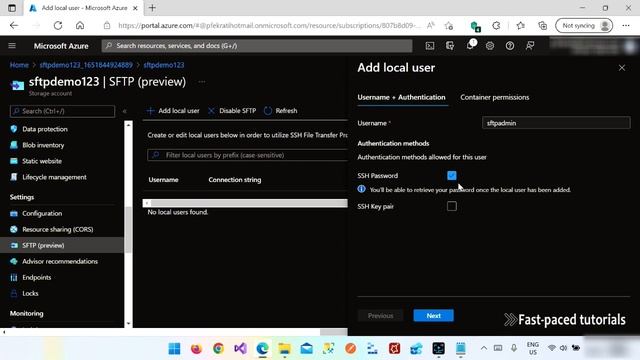Open Lifecycle management in the sidebar

click(54, 177)
